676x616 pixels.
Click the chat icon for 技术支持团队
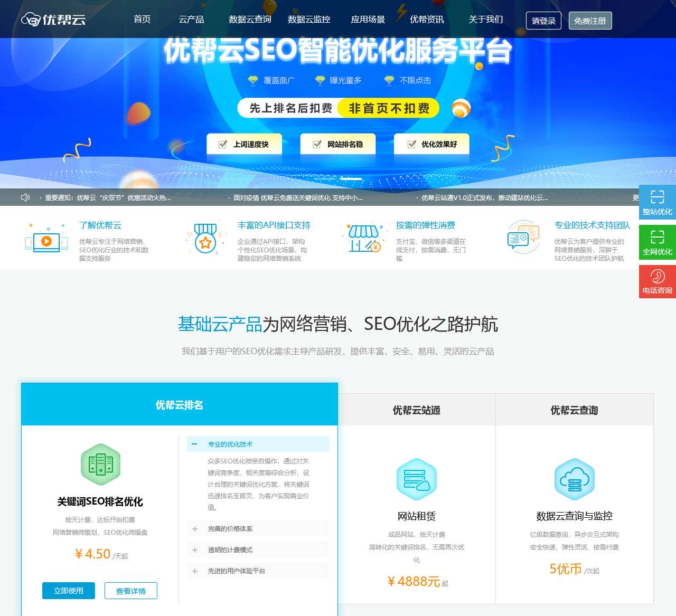coord(523,238)
